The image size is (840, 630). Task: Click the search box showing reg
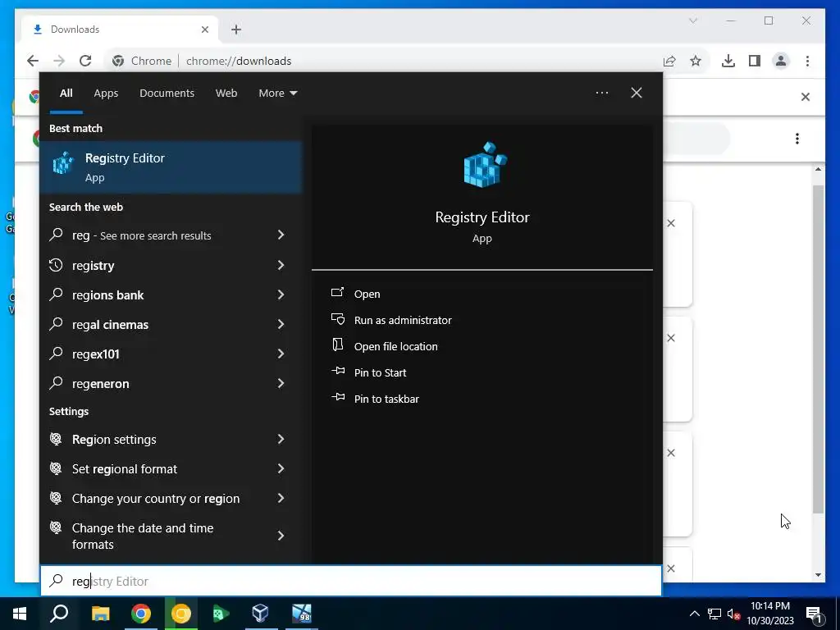pos(351,581)
